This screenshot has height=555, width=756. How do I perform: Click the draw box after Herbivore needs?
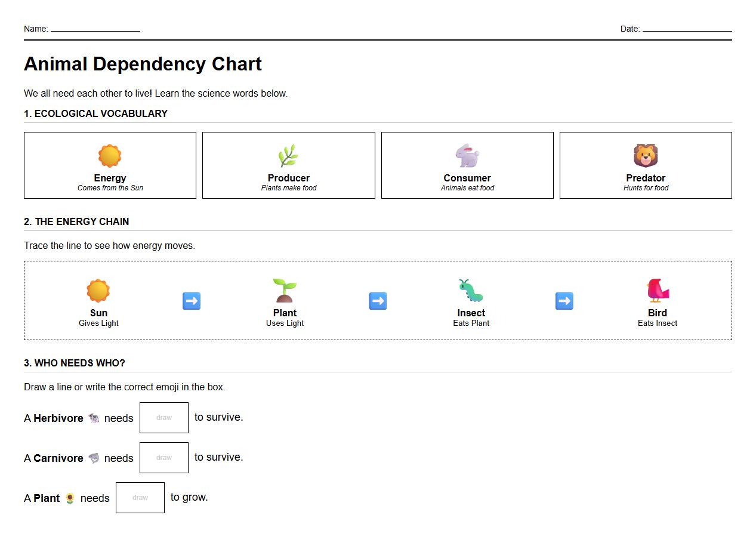164,417
